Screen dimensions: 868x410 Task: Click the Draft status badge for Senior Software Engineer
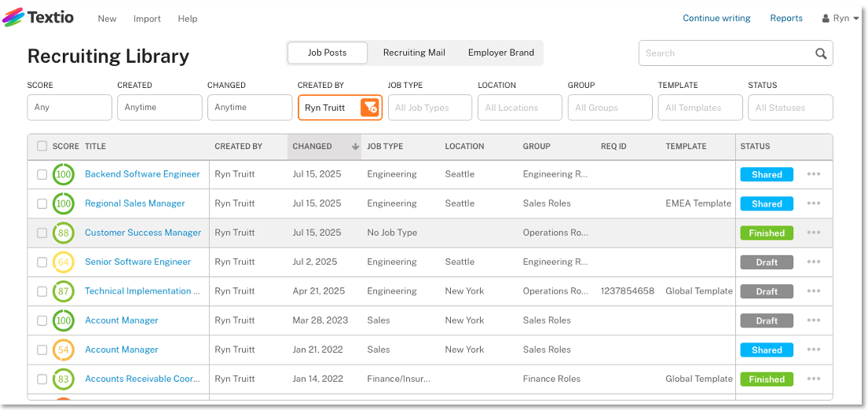pos(767,262)
